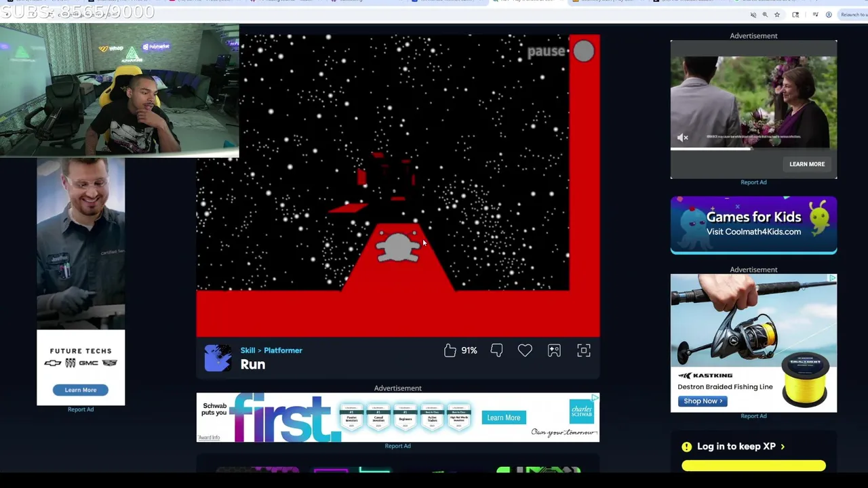The height and width of the screenshot is (488, 868).
Task: Click the tab search icon in the browser toolbar
Action: (795, 14)
